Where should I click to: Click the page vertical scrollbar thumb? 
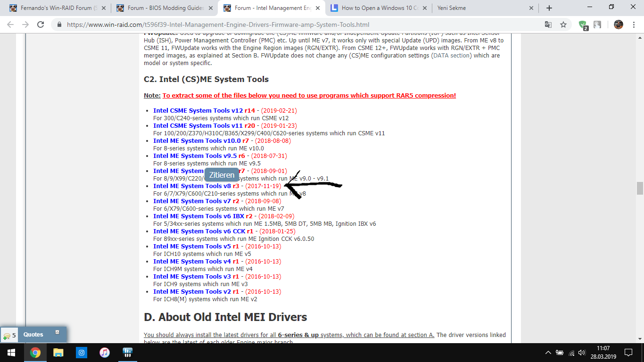click(x=640, y=188)
